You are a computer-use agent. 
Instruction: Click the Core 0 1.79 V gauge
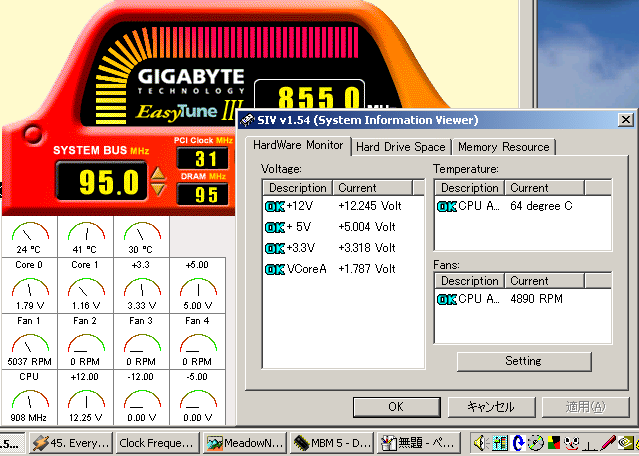(29, 285)
